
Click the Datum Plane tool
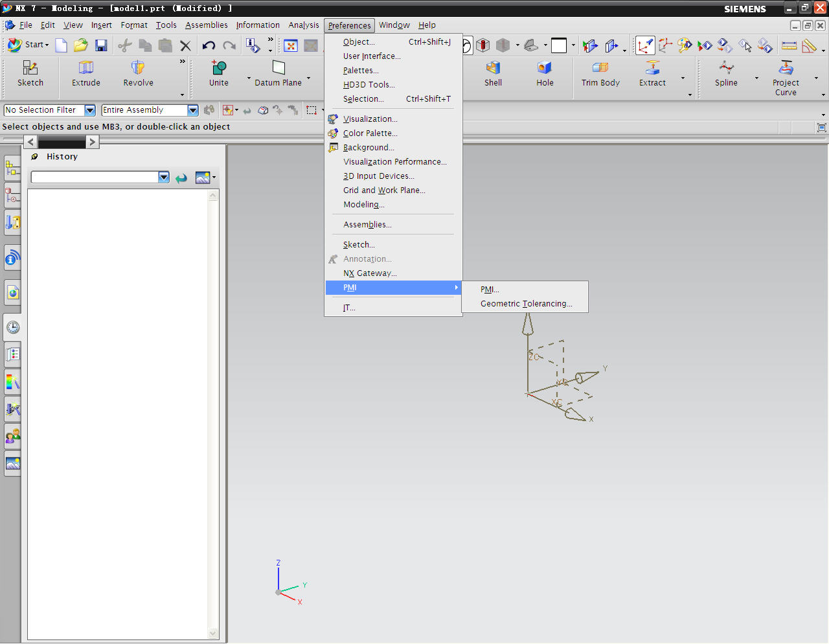pos(278,73)
